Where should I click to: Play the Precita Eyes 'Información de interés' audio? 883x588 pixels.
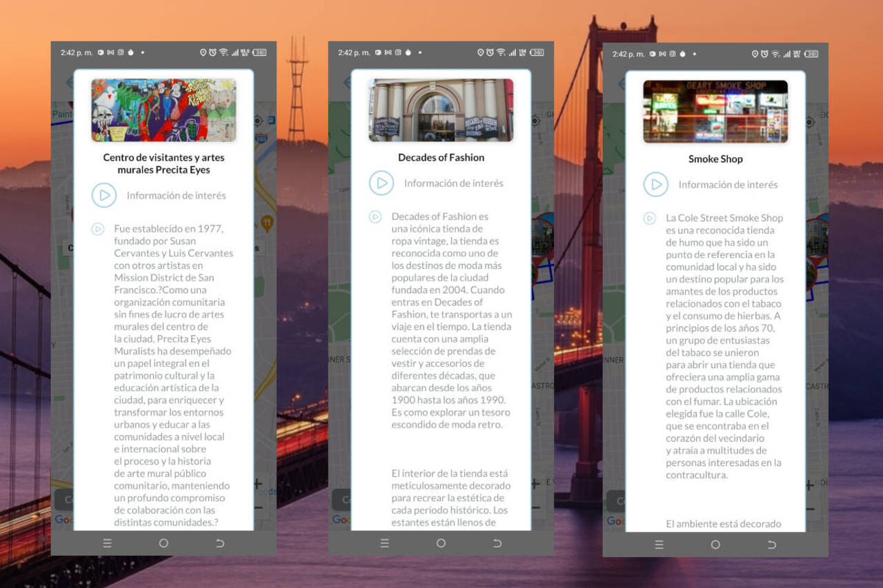104,195
